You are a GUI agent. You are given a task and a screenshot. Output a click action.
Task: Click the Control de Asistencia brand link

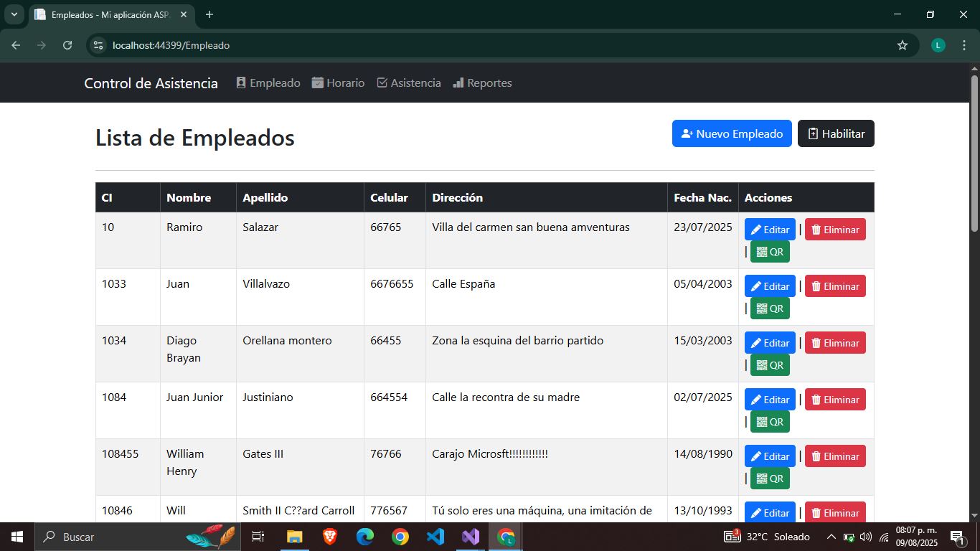(151, 83)
